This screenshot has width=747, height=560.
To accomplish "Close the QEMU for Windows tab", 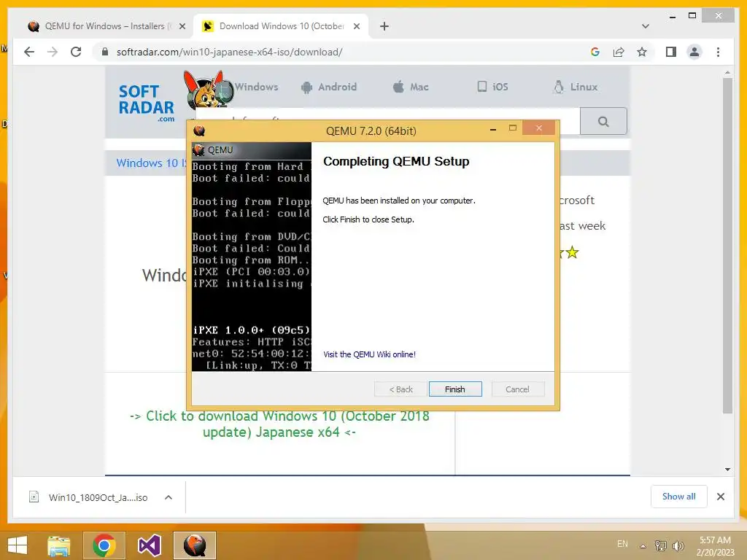I will [182, 26].
